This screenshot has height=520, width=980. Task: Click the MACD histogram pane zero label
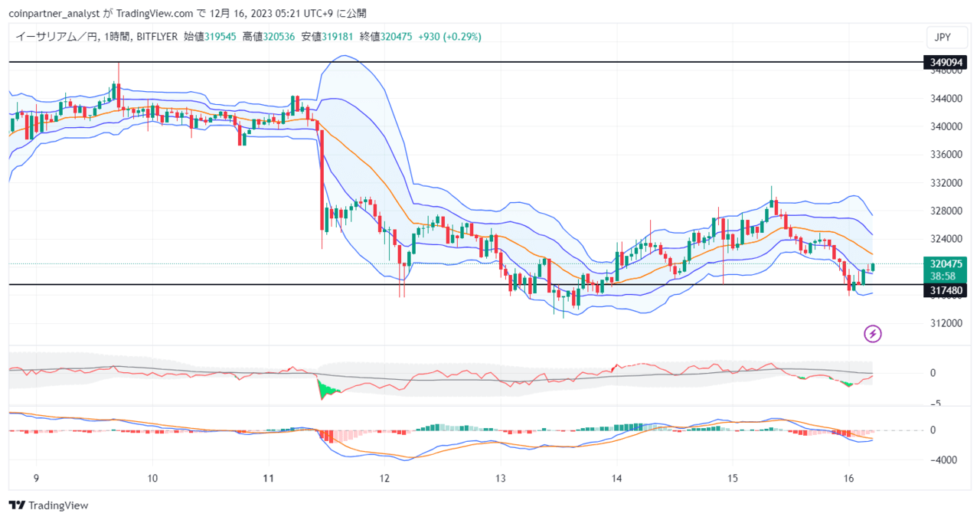(x=933, y=430)
